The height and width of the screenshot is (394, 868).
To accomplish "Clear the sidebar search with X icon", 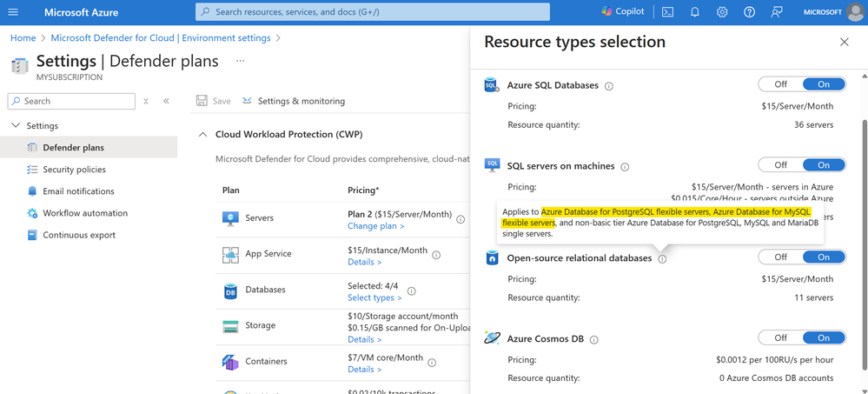I will click(x=146, y=101).
